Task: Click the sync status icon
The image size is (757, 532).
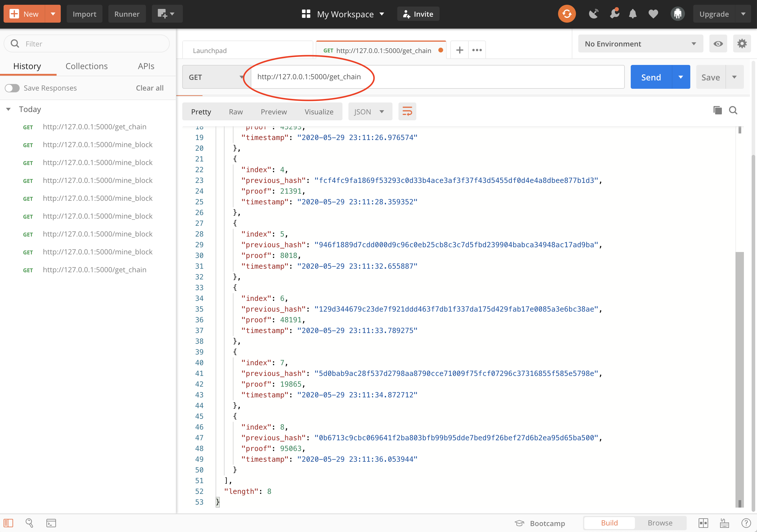Action: click(566, 14)
